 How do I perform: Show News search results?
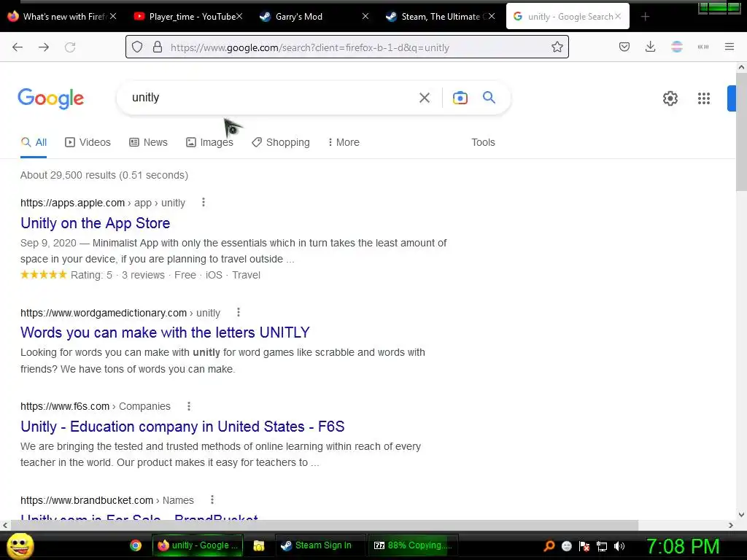[x=148, y=142]
